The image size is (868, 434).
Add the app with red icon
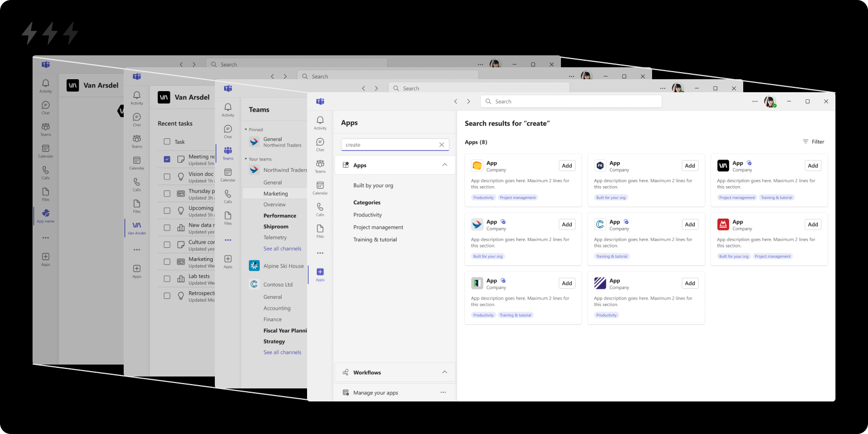pos(813,225)
